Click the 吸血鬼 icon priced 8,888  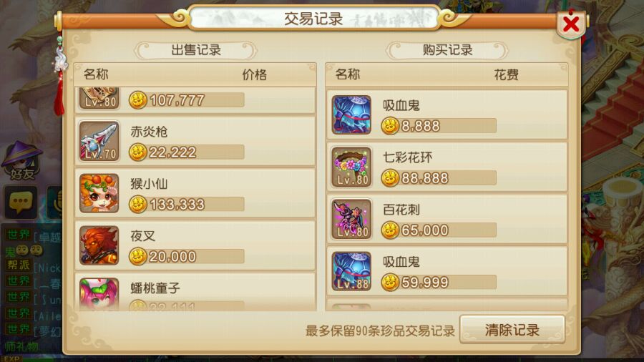pyautogui.click(x=351, y=115)
